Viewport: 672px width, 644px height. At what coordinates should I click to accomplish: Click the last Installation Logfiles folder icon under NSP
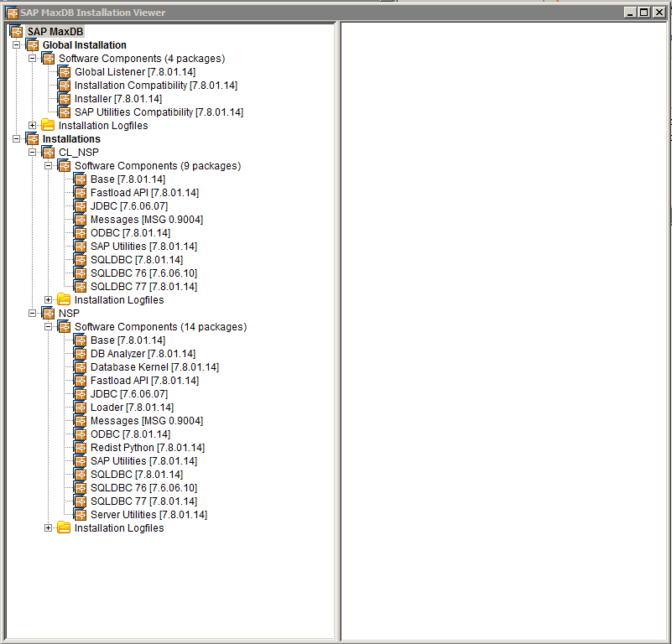point(64,528)
